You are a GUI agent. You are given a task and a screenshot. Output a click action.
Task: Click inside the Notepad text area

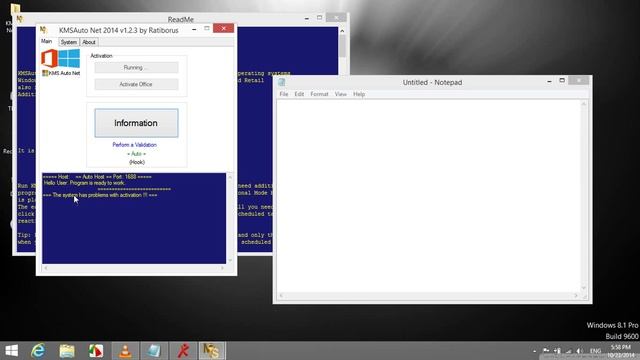[x=428, y=196]
